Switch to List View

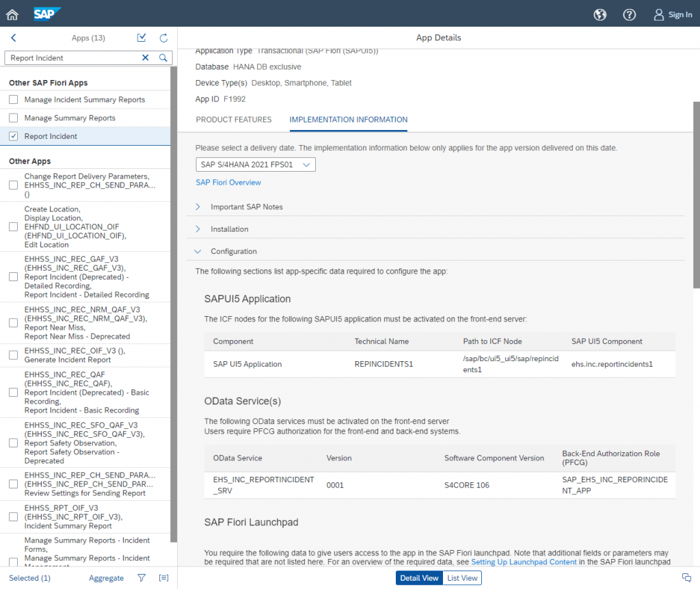[462, 578]
